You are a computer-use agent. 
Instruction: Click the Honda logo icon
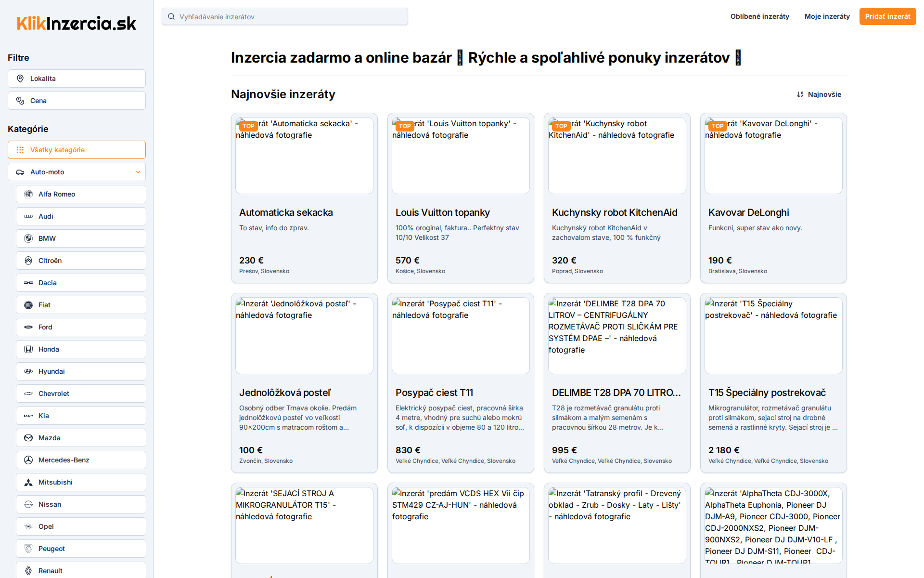point(28,349)
